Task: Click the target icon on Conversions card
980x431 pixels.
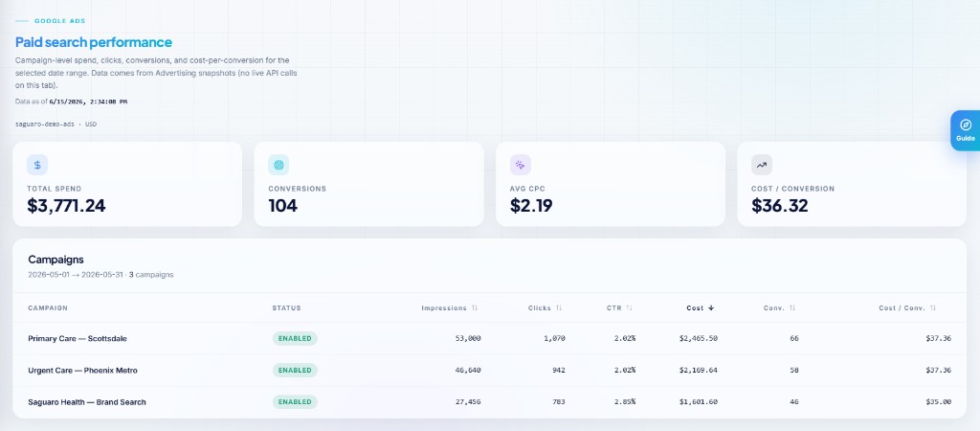Action: click(278, 165)
